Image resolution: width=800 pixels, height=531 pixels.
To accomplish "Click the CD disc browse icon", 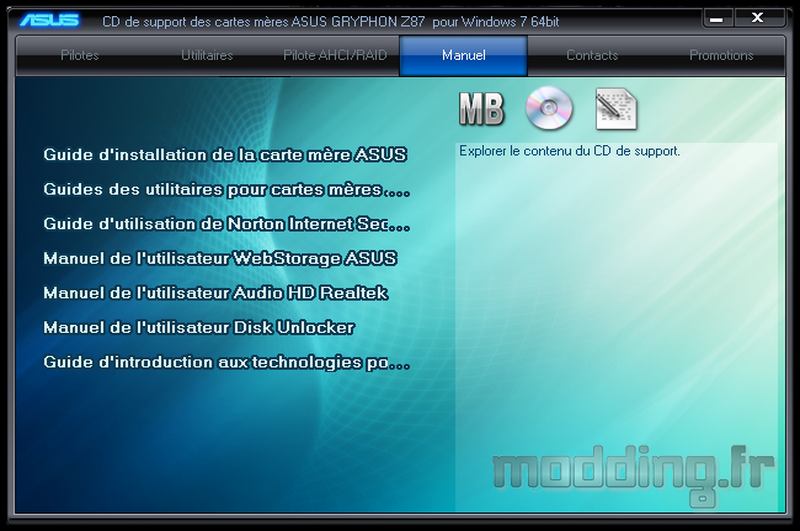I will coord(549,108).
